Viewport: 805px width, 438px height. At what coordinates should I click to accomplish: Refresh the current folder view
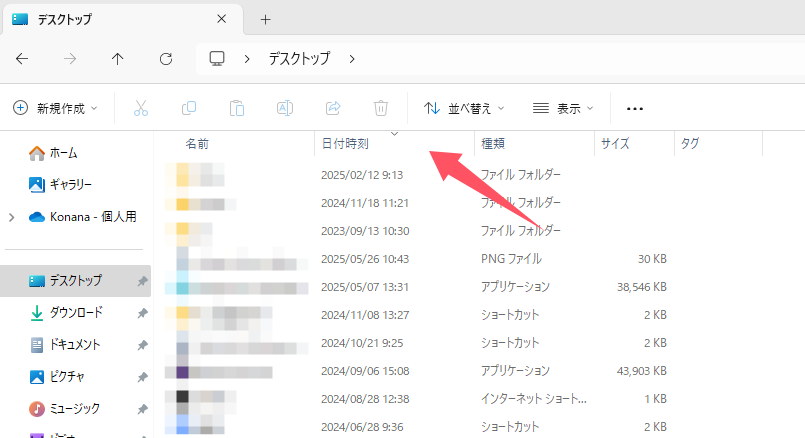click(x=166, y=59)
